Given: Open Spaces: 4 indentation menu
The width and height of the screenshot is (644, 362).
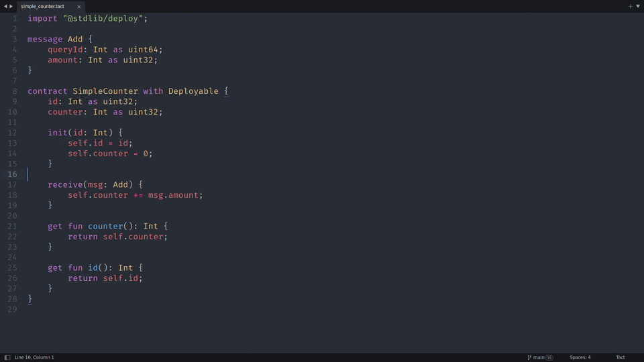Looking at the screenshot, I should pos(580,357).
